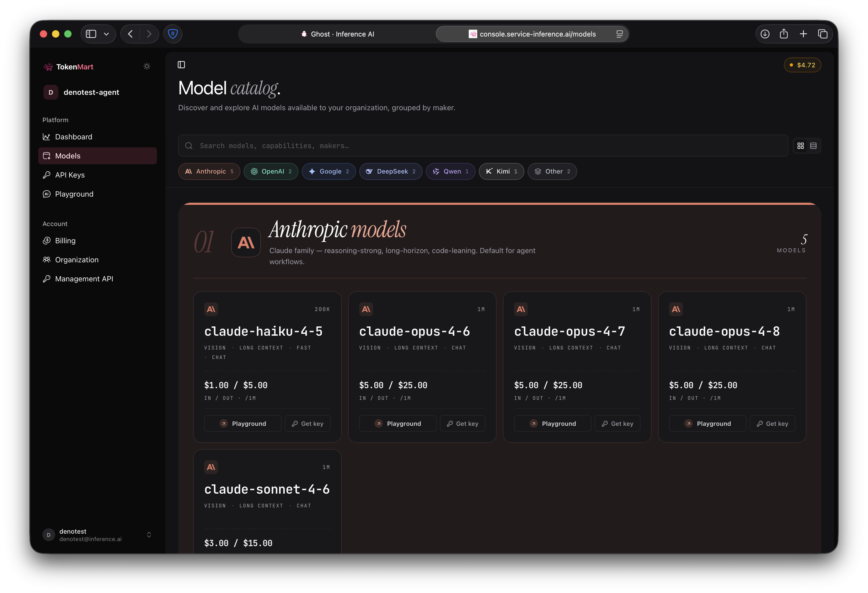The height and width of the screenshot is (593, 868).
Task: Switch to grid view layout
Action: click(800, 146)
